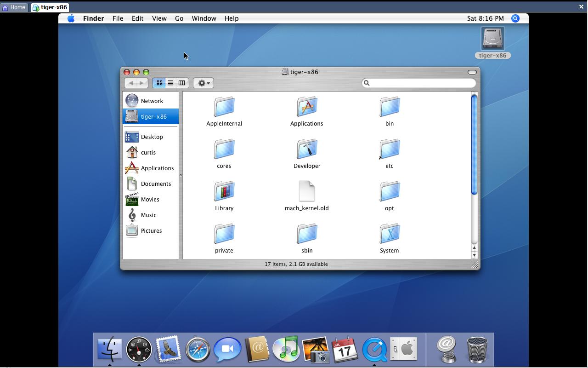Open Spotlight search in menu bar
Viewport: 588px width, 368px height.
click(515, 18)
